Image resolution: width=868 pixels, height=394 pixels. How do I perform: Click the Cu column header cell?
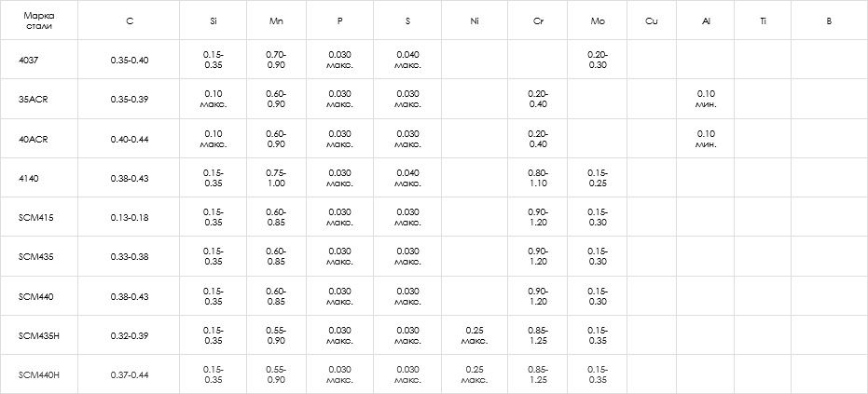[x=651, y=20]
